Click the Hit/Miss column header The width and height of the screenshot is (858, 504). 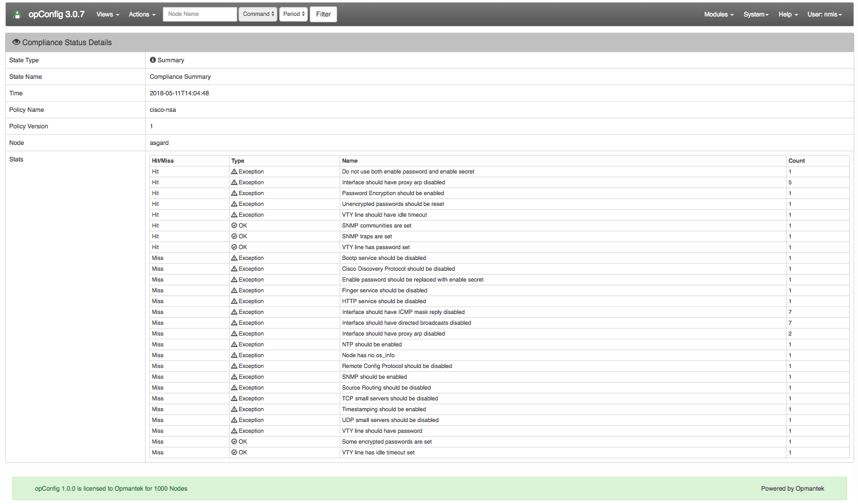point(163,161)
